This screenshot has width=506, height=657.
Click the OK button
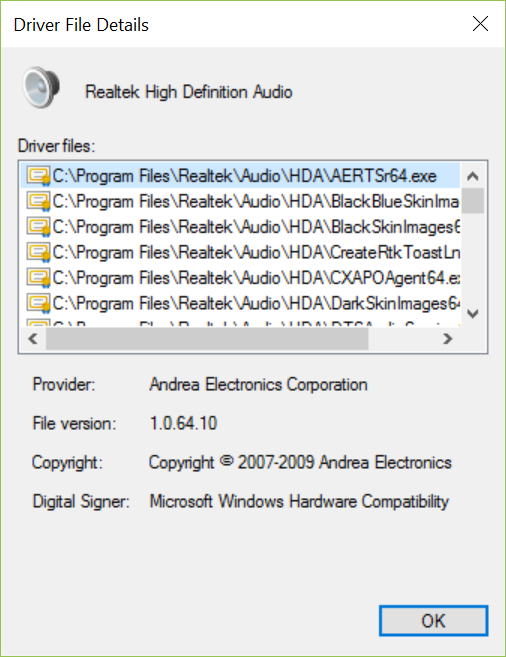pyautogui.click(x=434, y=621)
